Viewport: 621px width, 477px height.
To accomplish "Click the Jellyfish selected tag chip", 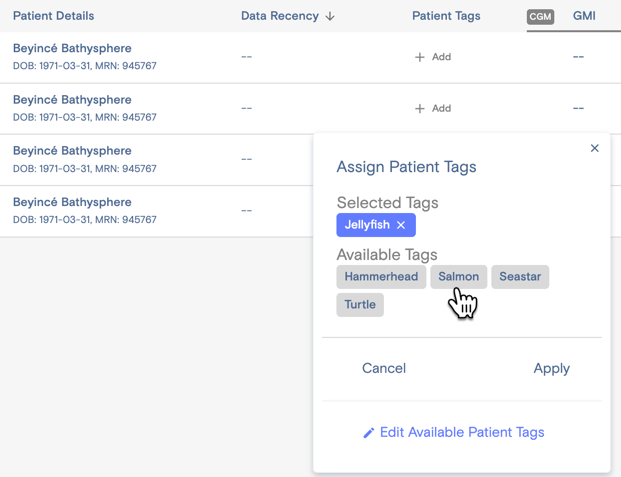I will (367, 225).
